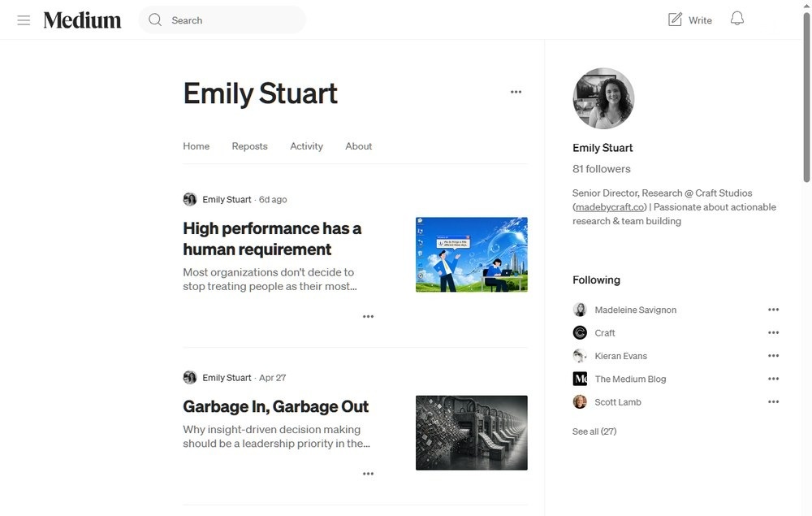Screen dimensions: 812x516
Task: Switch to the Reposts tab
Action: (249, 146)
